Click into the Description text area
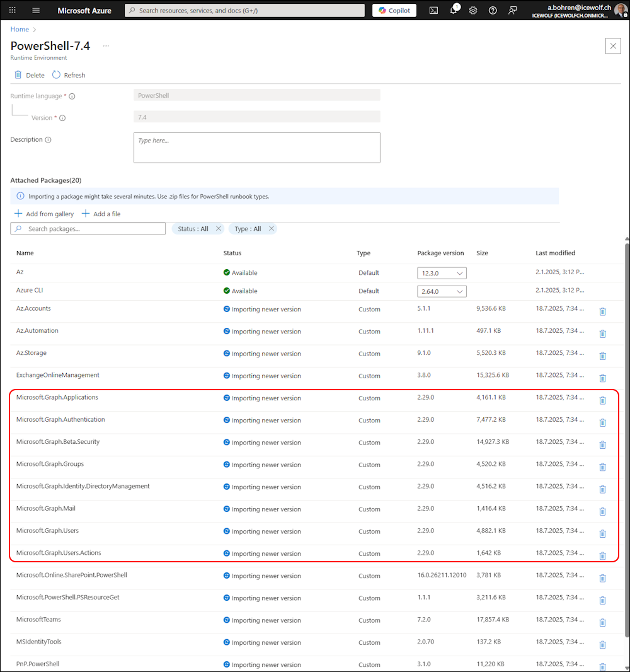This screenshot has width=630, height=672. [x=256, y=148]
